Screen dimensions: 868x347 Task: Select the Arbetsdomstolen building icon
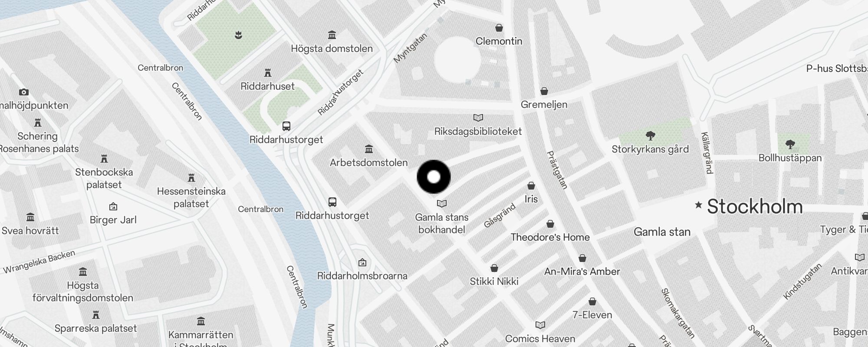click(x=369, y=149)
